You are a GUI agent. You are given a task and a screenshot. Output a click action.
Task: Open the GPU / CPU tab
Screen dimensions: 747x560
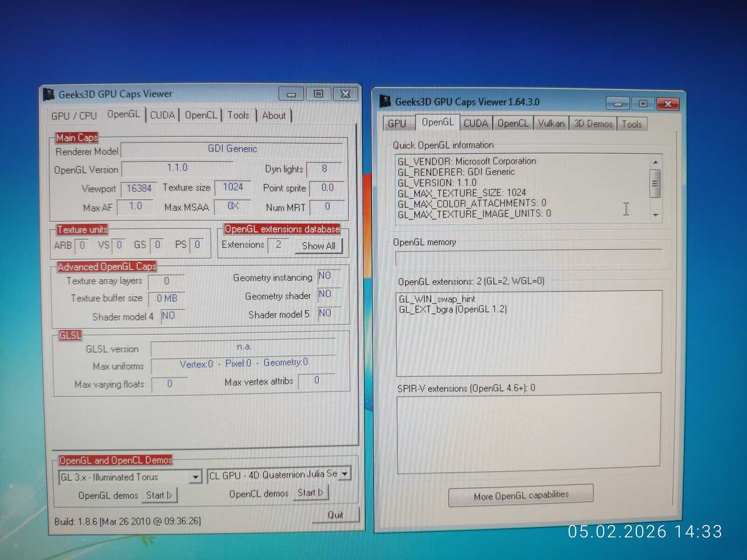point(74,116)
